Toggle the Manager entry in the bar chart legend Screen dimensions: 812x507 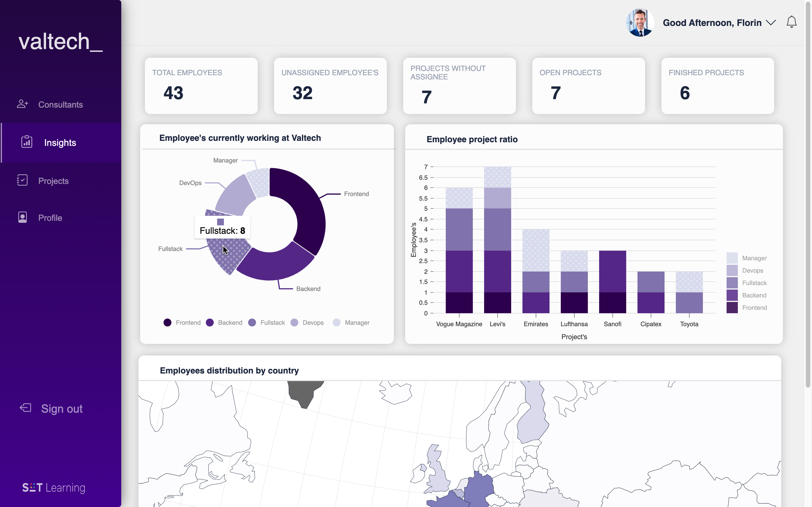coord(748,258)
